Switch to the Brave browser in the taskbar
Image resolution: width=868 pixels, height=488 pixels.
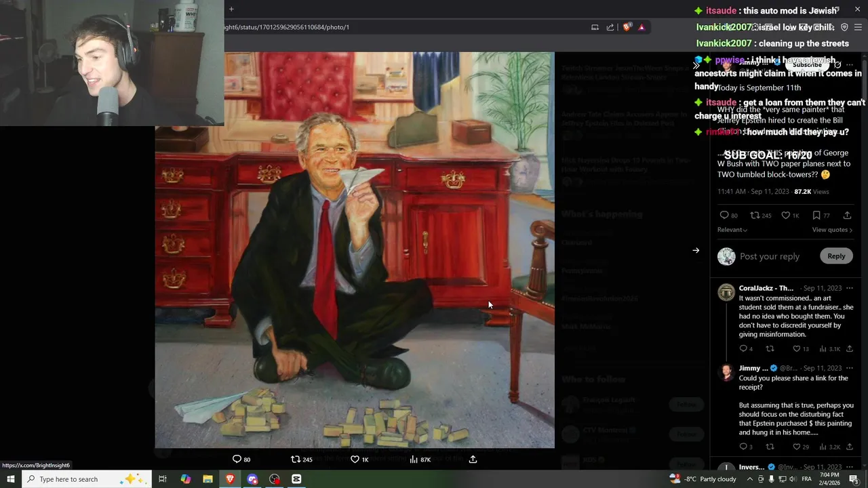click(x=230, y=479)
